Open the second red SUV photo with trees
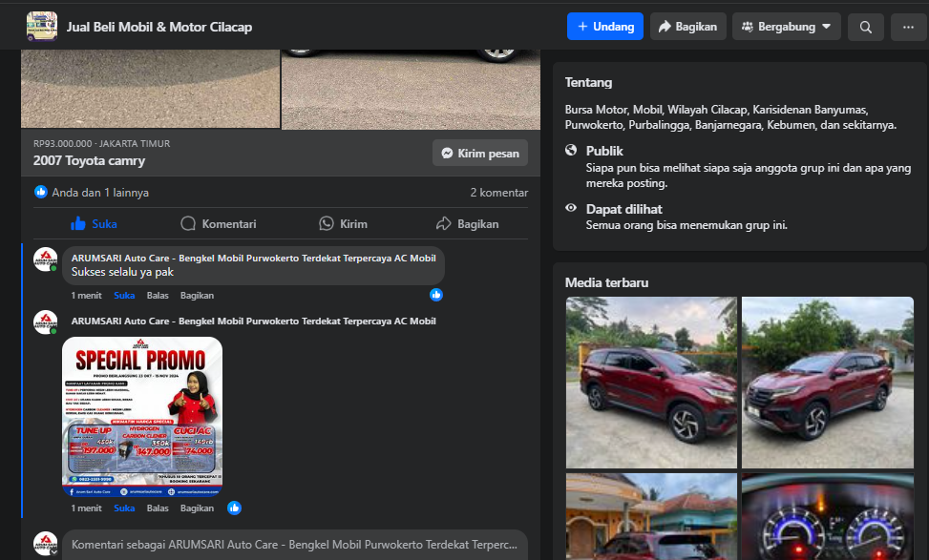This screenshot has width=929, height=560. coord(827,383)
